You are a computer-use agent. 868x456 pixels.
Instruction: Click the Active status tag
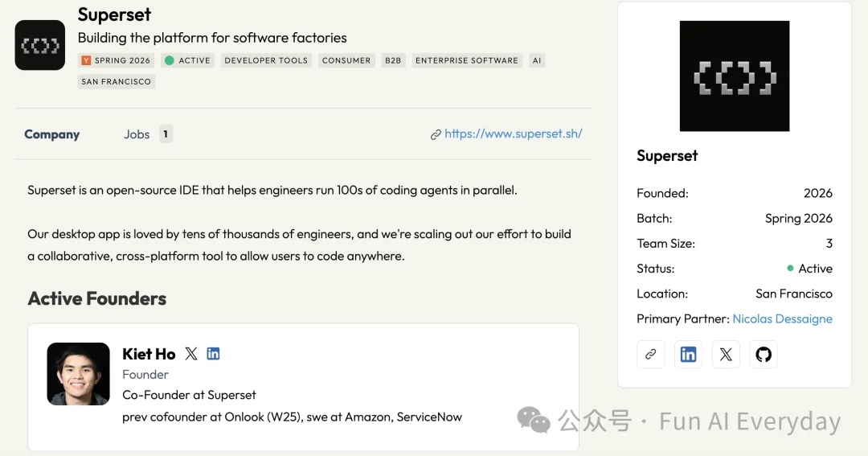pyautogui.click(x=188, y=60)
